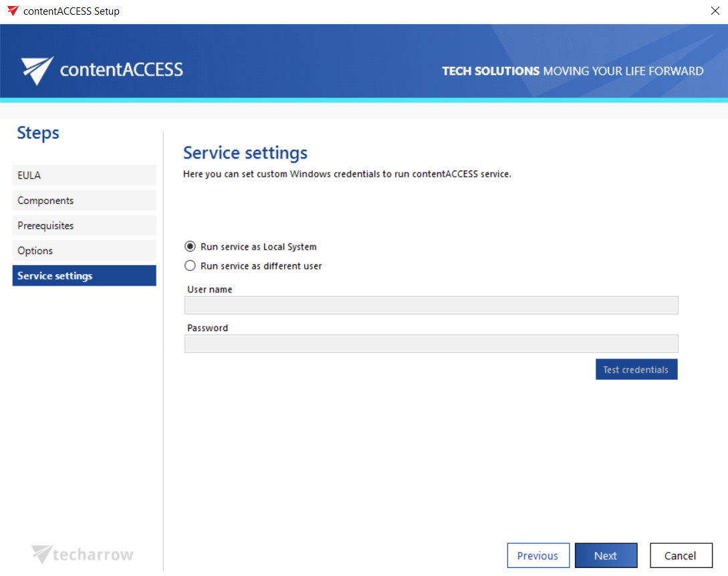Click the contentACCESS icon in the title bar
The width and height of the screenshot is (728, 576).
coord(12,11)
